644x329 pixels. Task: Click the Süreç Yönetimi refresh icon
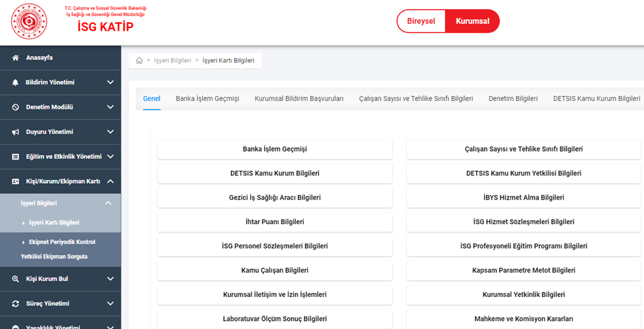15,303
